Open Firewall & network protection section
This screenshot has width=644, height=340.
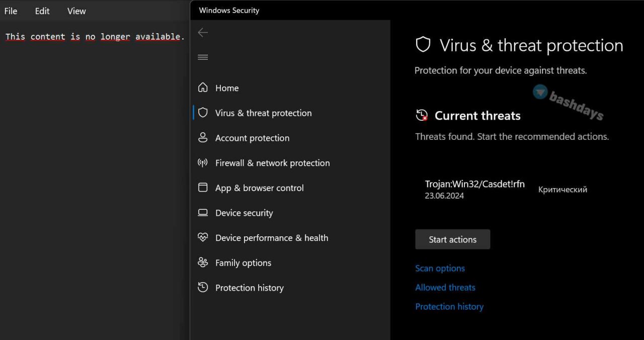(273, 163)
